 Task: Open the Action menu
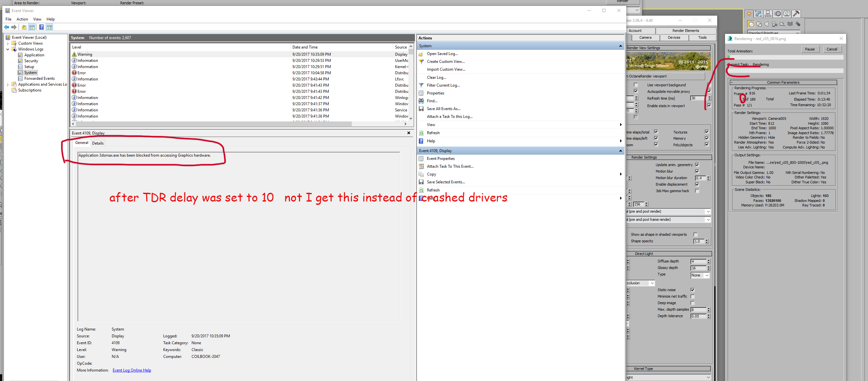pos(22,19)
